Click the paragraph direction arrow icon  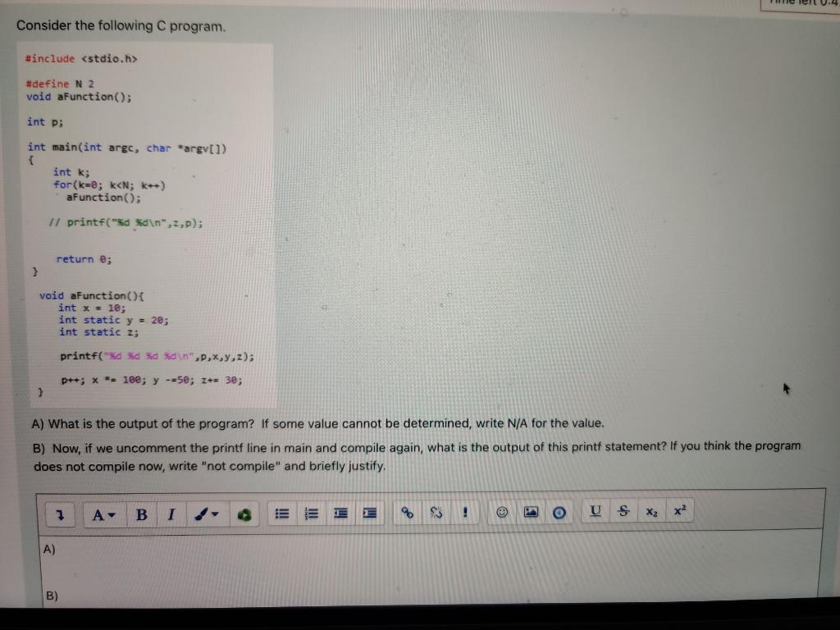59,512
